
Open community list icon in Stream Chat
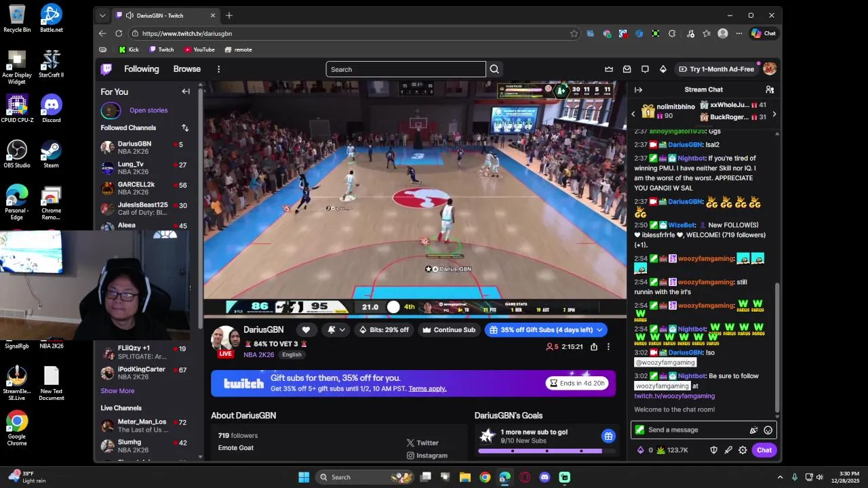pyautogui.click(x=770, y=89)
